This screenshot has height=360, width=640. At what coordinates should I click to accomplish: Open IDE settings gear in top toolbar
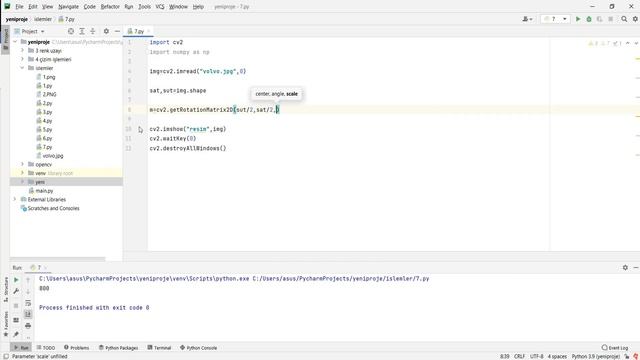[635, 19]
